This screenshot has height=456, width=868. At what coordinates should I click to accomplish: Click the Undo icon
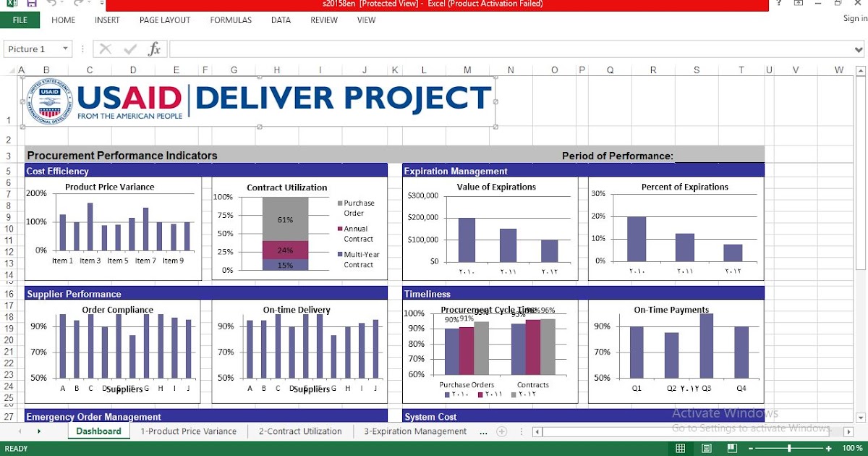coord(51,4)
